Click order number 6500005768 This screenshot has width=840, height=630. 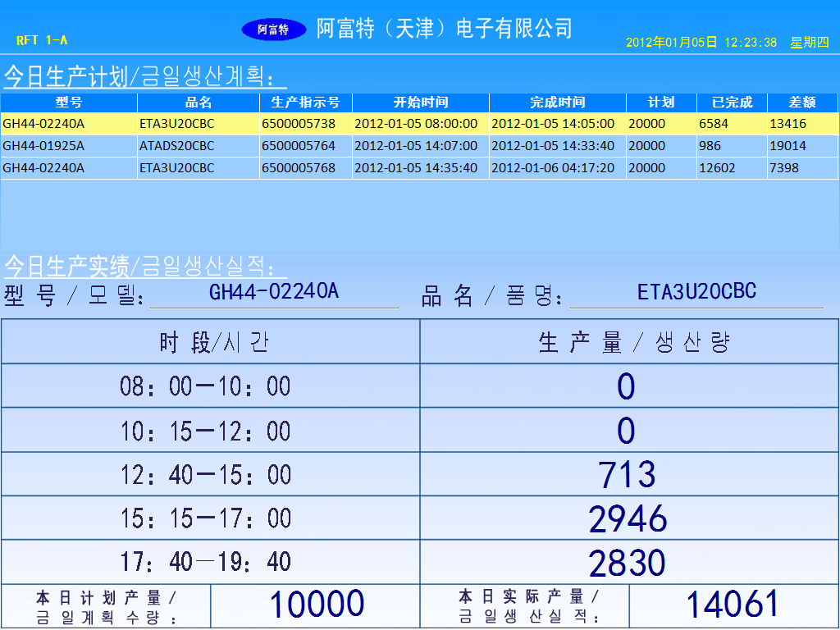coord(306,168)
